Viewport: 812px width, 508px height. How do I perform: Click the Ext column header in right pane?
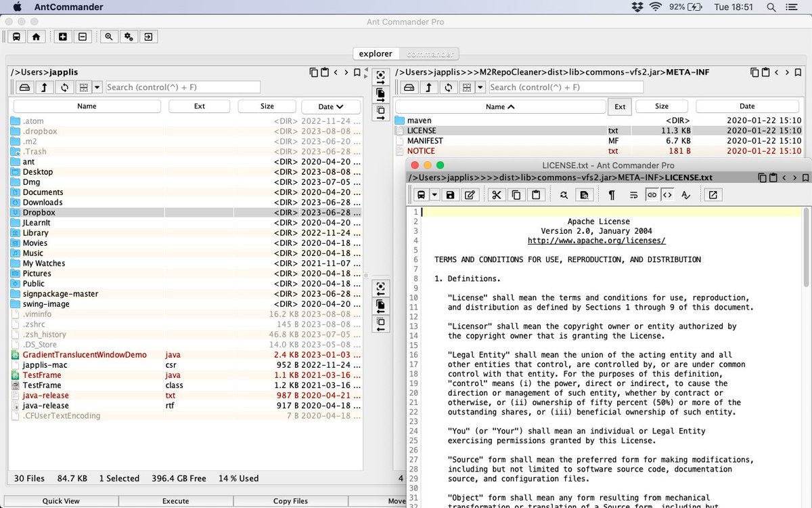pos(620,106)
